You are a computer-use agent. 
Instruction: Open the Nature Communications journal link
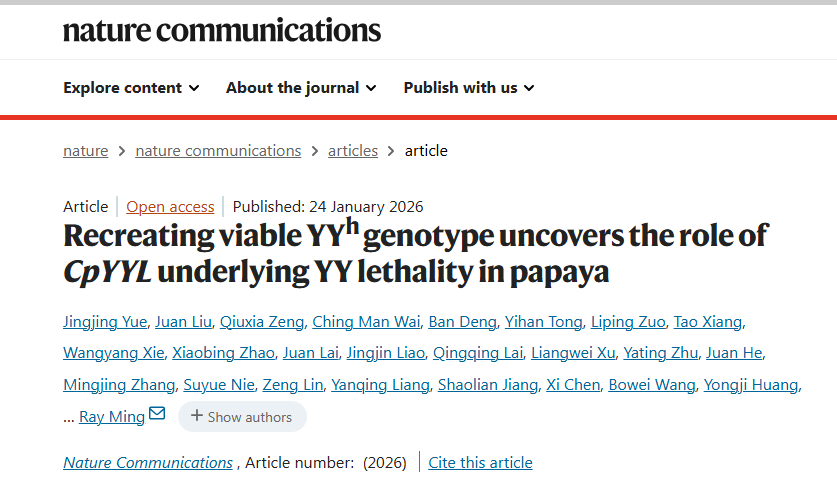(148, 463)
